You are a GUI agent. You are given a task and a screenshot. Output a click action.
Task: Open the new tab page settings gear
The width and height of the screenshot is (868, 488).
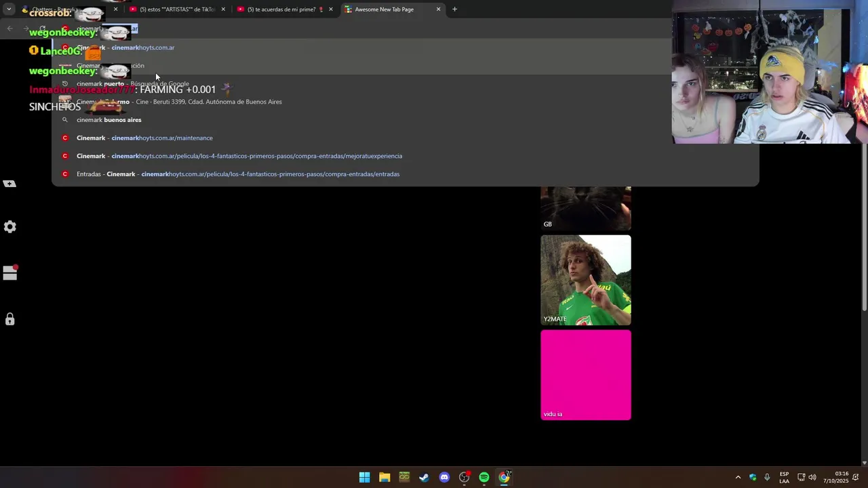click(x=9, y=227)
